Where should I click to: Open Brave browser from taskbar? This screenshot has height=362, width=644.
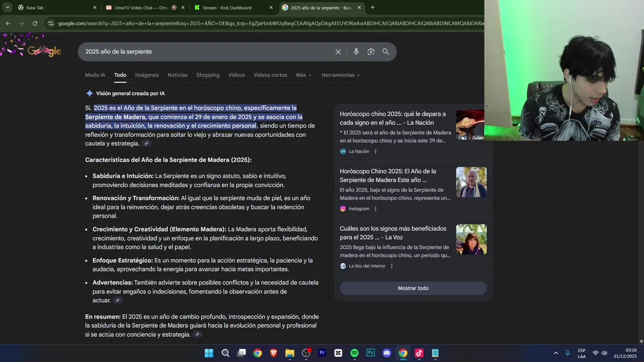point(274,353)
